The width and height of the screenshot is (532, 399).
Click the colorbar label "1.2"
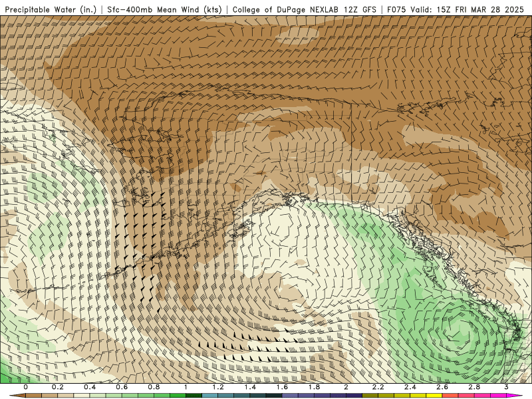(218, 387)
